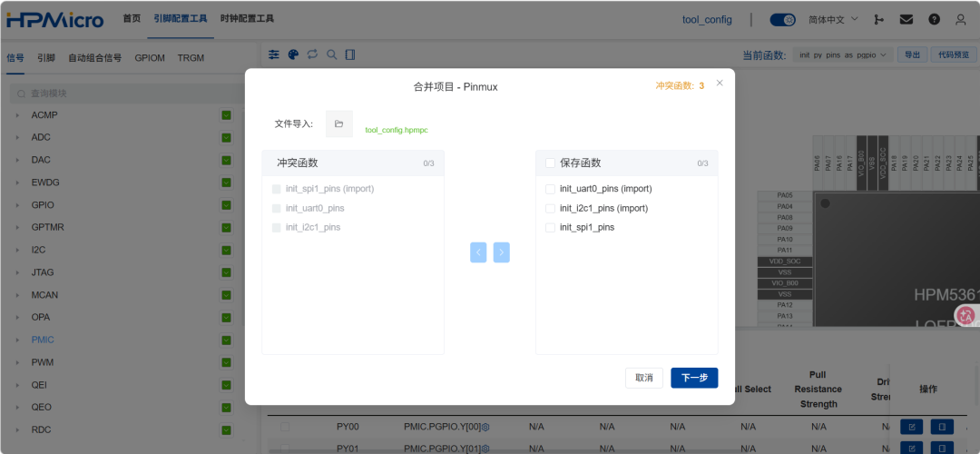Switch to 引脚配置工具 pin config tab
The width and height of the screenshot is (980, 454).
click(181, 19)
